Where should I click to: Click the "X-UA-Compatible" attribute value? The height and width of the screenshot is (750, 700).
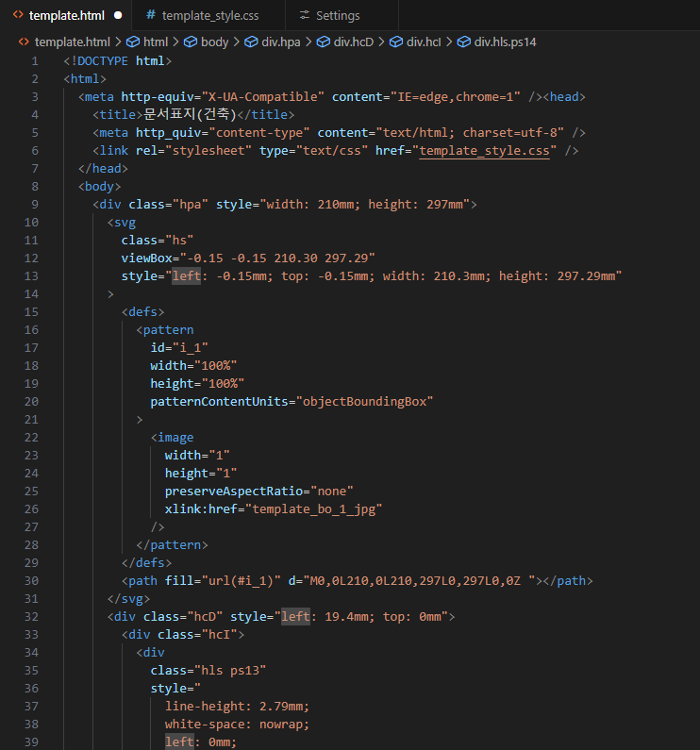[262, 97]
